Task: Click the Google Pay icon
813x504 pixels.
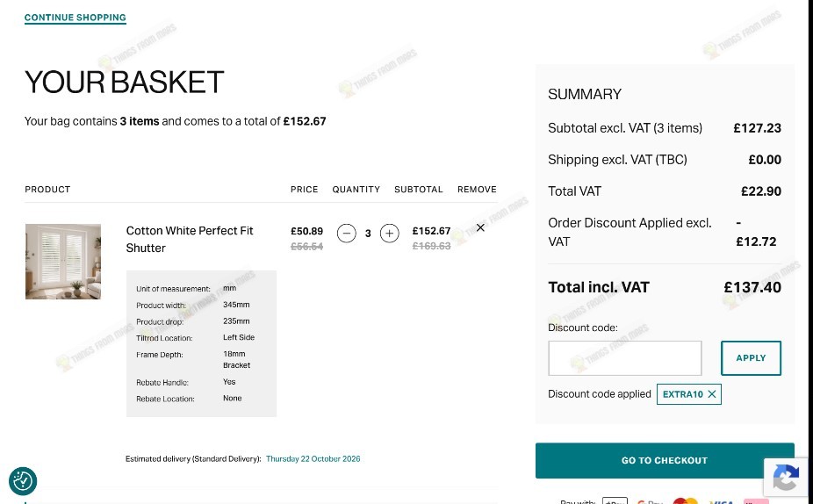Action: coord(650,500)
